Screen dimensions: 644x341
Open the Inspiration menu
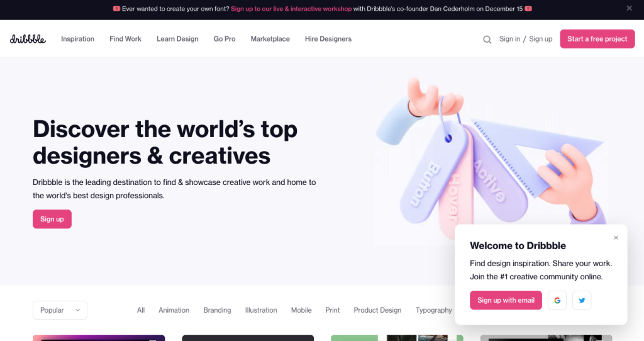tap(77, 39)
